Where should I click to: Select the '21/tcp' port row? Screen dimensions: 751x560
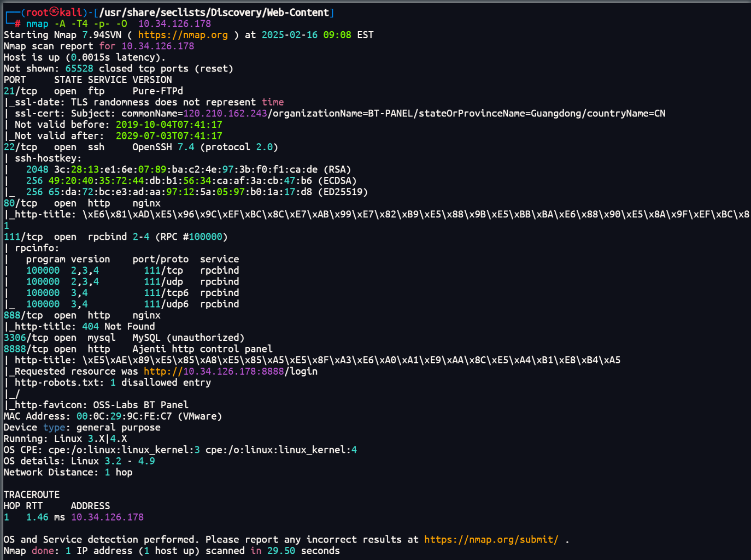(x=93, y=91)
